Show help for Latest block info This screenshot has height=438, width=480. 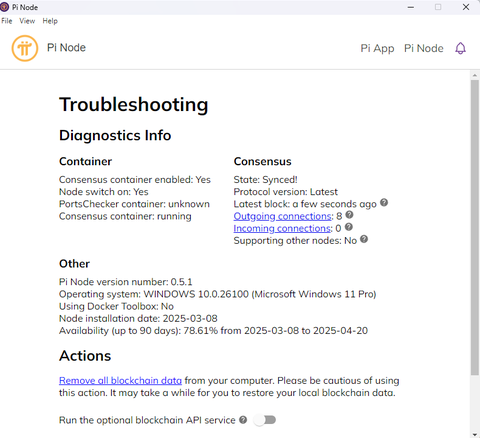[384, 202]
